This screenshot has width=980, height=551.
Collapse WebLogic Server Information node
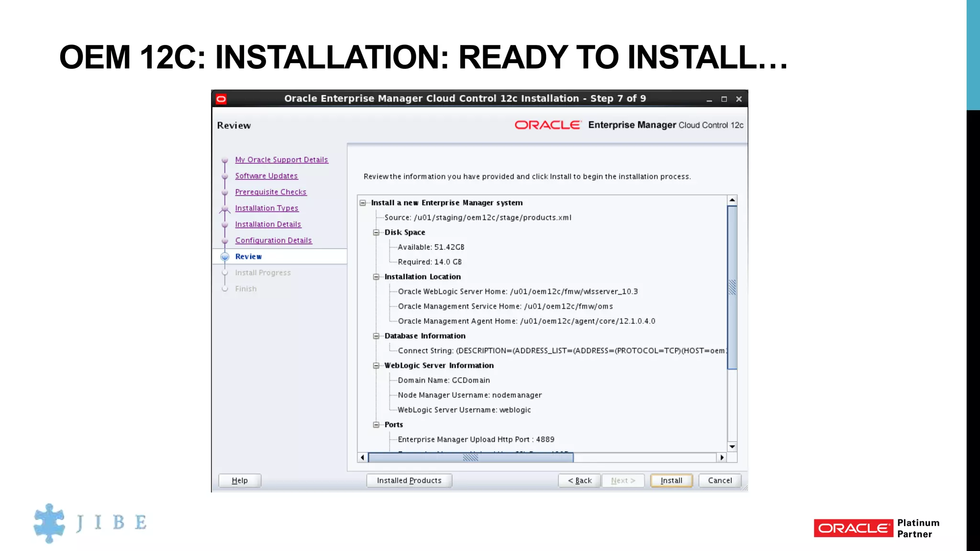(x=376, y=366)
